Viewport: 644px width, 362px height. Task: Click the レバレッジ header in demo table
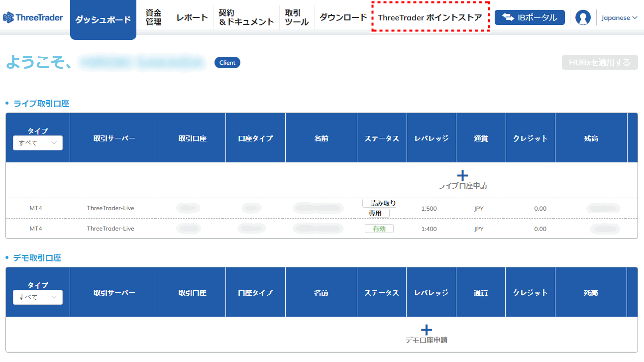(431, 293)
